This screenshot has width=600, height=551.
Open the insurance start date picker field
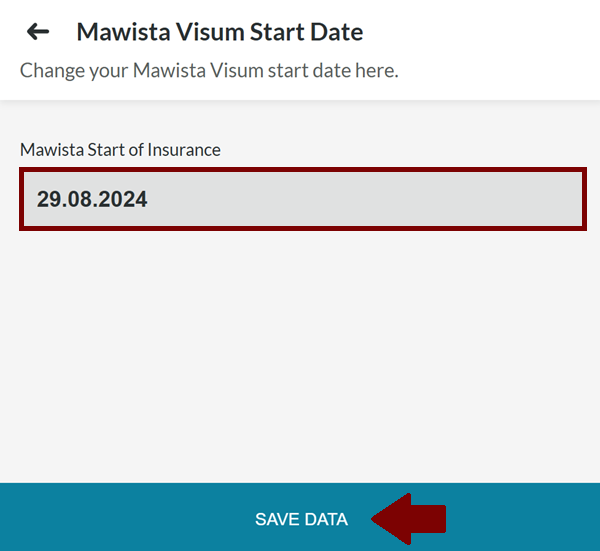click(302, 199)
